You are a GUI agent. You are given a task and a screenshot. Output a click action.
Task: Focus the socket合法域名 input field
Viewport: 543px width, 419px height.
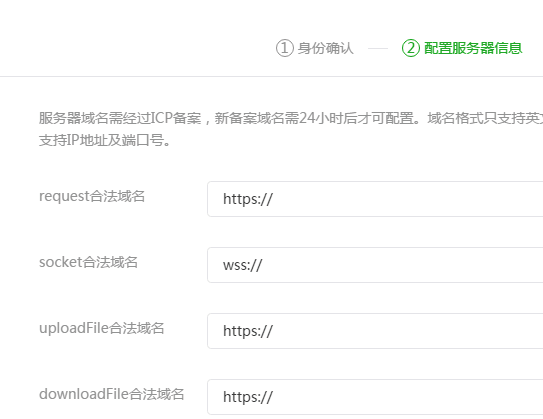[375, 265]
